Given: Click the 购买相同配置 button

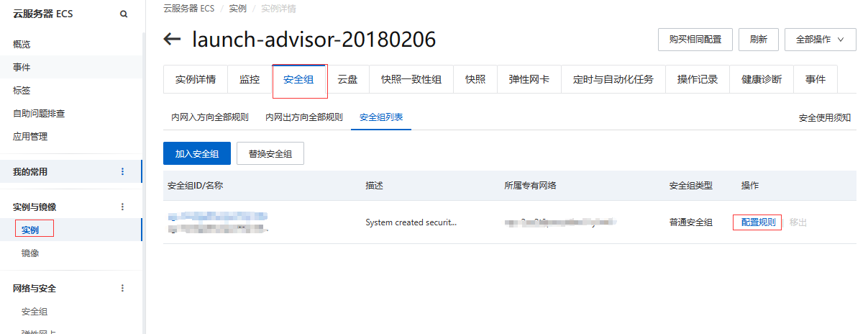Looking at the screenshot, I should [x=695, y=40].
